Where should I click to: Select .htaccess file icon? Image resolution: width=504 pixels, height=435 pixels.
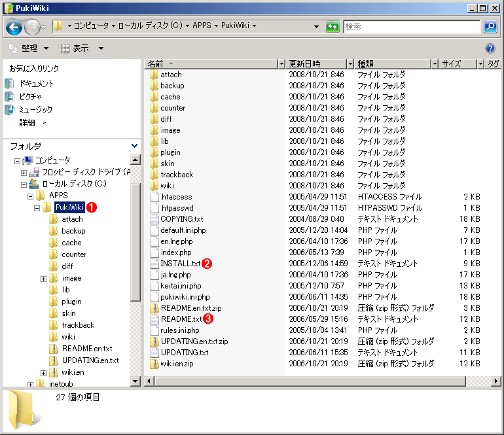155,197
